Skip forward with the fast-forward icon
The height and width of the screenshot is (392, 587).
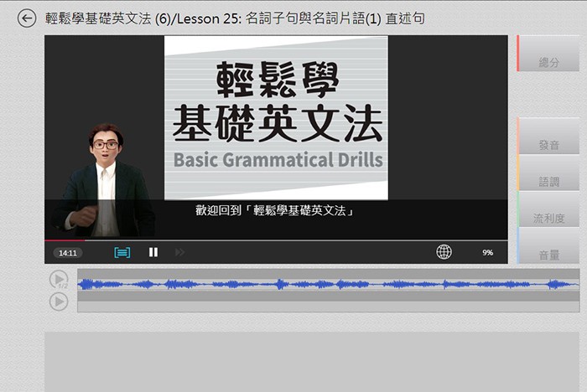[179, 252]
